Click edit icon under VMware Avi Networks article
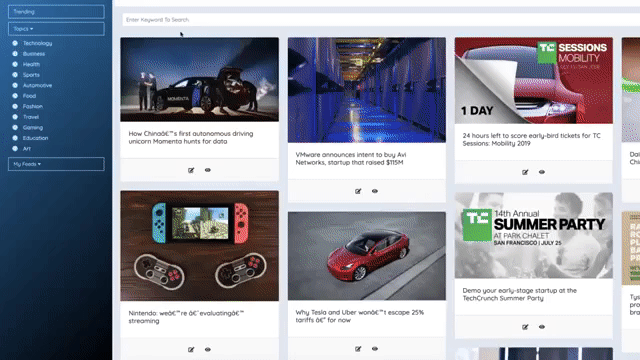The width and height of the screenshot is (640, 360). (x=358, y=191)
